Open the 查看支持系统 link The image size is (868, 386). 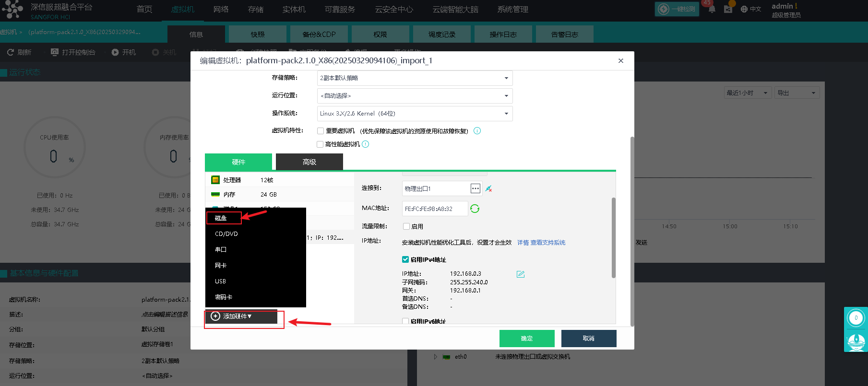(x=547, y=243)
